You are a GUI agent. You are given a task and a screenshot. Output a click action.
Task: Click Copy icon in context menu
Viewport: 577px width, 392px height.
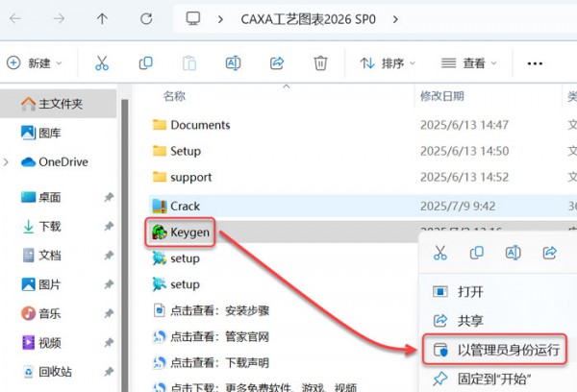pyautogui.click(x=477, y=253)
